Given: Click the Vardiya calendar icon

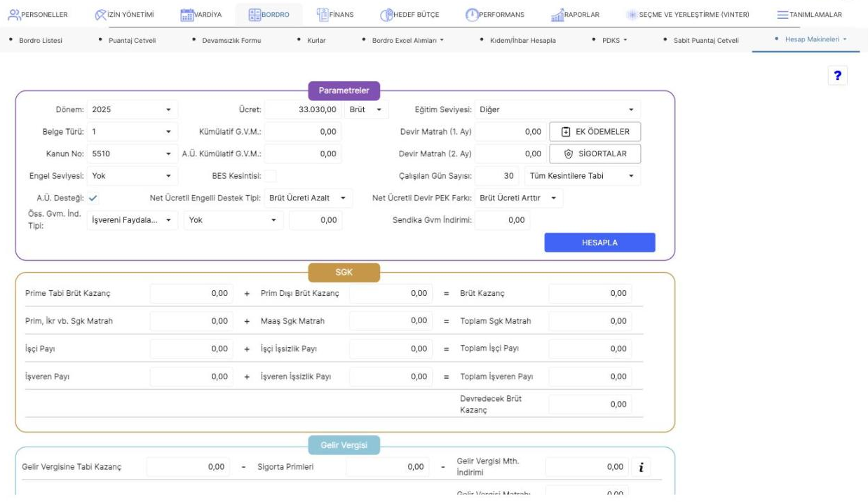Looking at the screenshot, I should pos(187,15).
